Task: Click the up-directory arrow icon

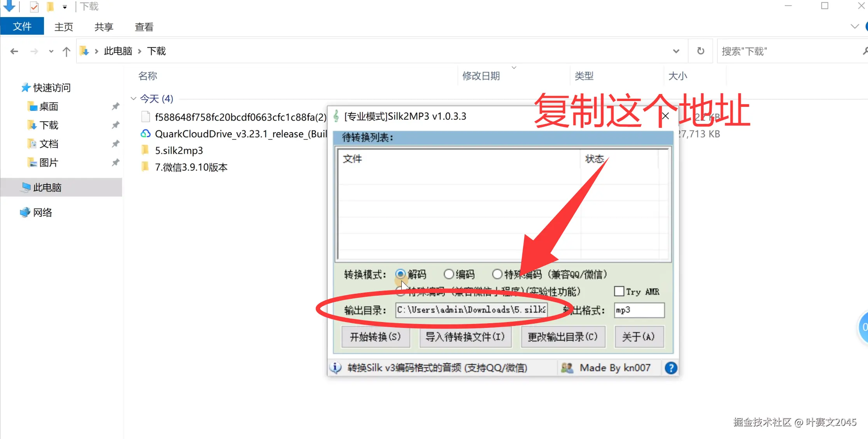Action: pos(66,51)
